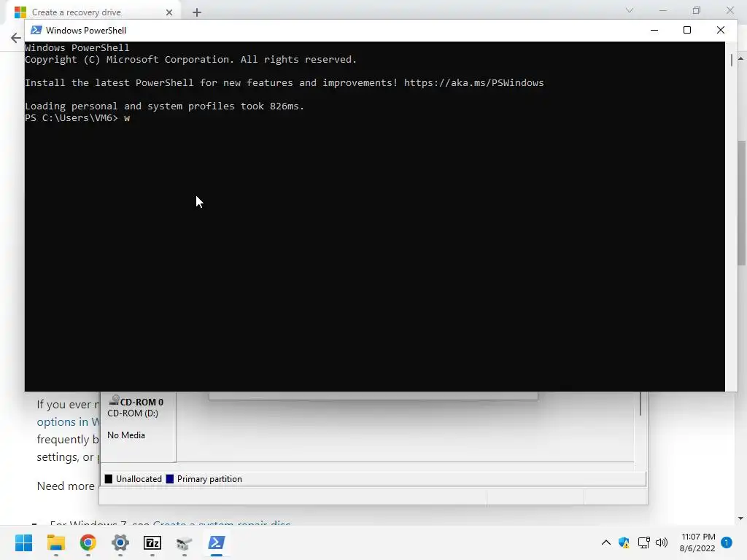Close the Windows PowerShell window
This screenshot has height=560, width=747.
coord(720,30)
